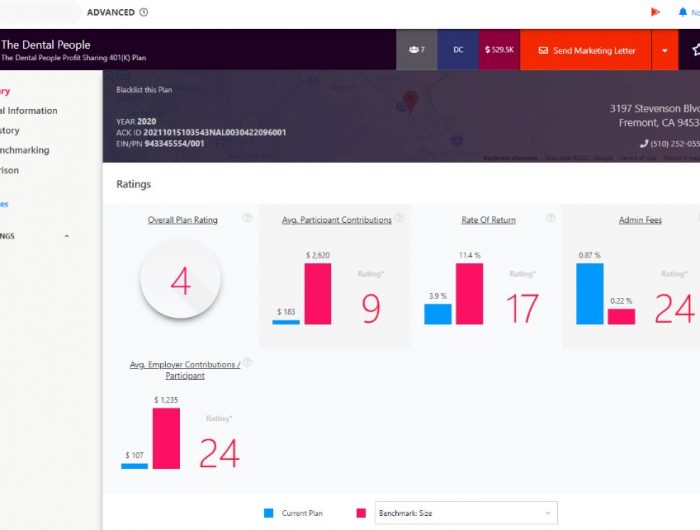Image resolution: width=700 pixels, height=530 pixels.
Task: Expand the Send Marketing Letter dropdown arrow
Action: tap(665, 50)
